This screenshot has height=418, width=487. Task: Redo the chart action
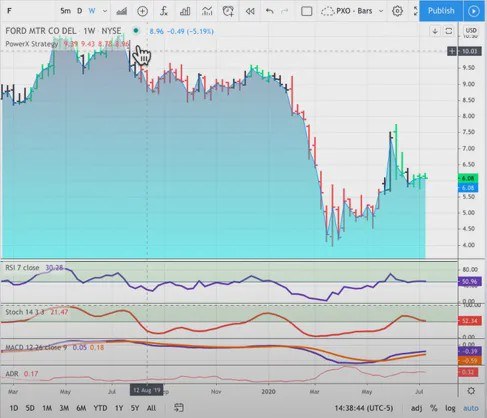point(285,11)
